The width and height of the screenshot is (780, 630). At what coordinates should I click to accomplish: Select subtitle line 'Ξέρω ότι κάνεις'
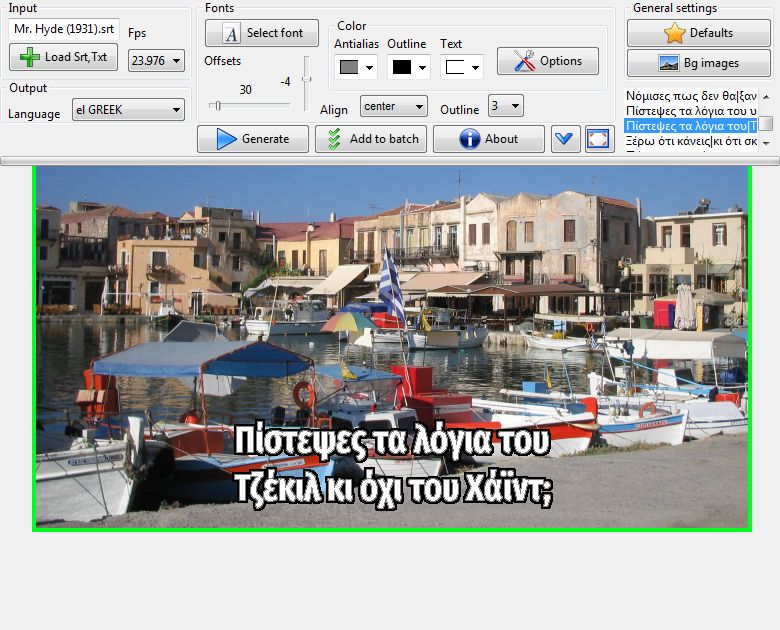[x=691, y=141]
